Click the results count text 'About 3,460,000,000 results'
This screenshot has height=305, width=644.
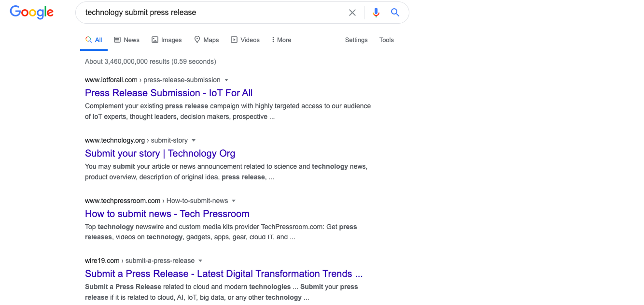pyautogui.click(x=127, y=61)
